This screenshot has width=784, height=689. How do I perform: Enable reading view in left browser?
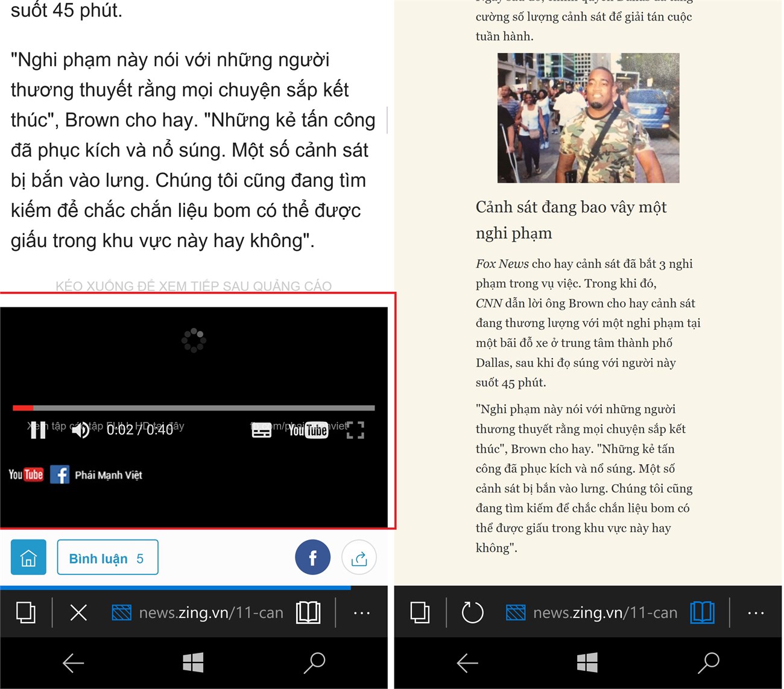pyautogui.click(x=308, y=612)
